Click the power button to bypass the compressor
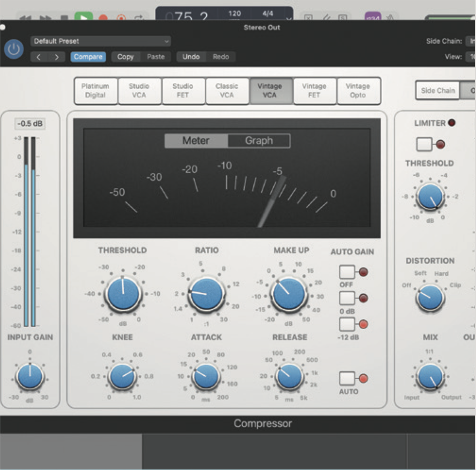The width and height of the screenshot is (476, 470). click(x=13, y=48)
